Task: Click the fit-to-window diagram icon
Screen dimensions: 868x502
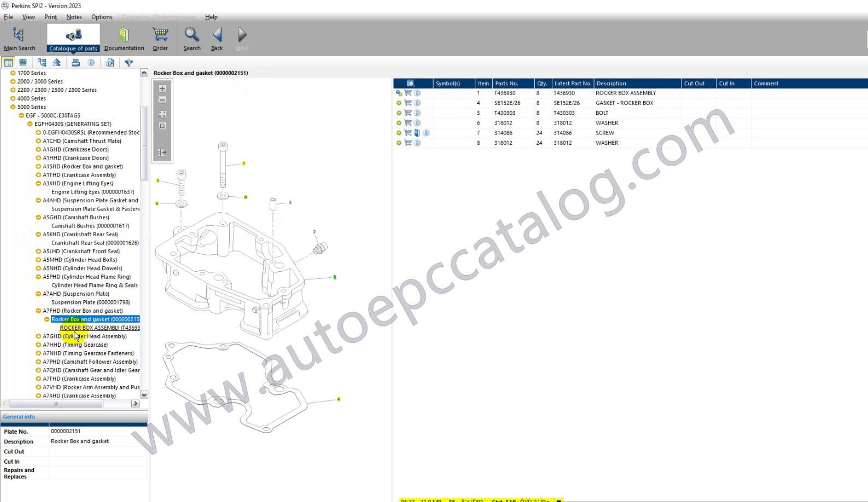Action: coord(162,114)
